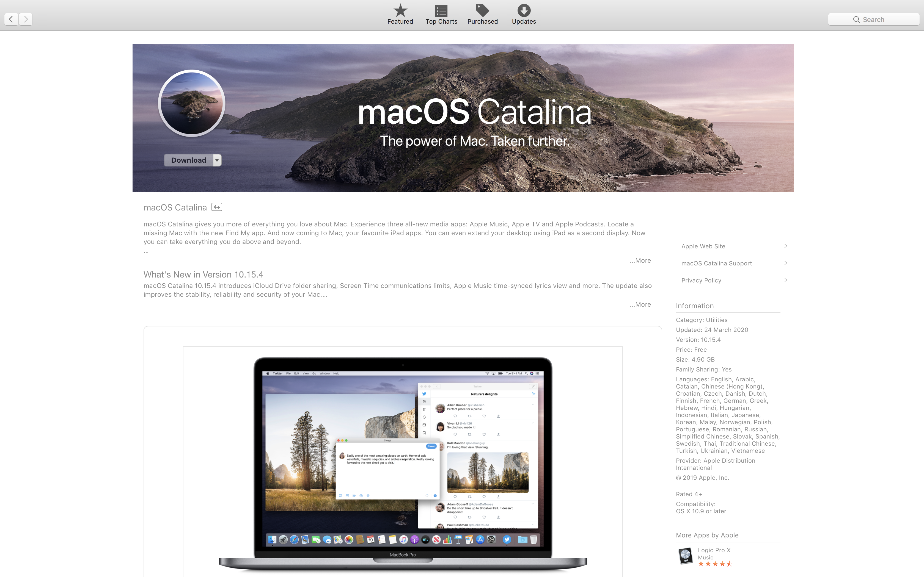Open the Top Charts list icon
924x577 pixels.
[x=441, y=11]
